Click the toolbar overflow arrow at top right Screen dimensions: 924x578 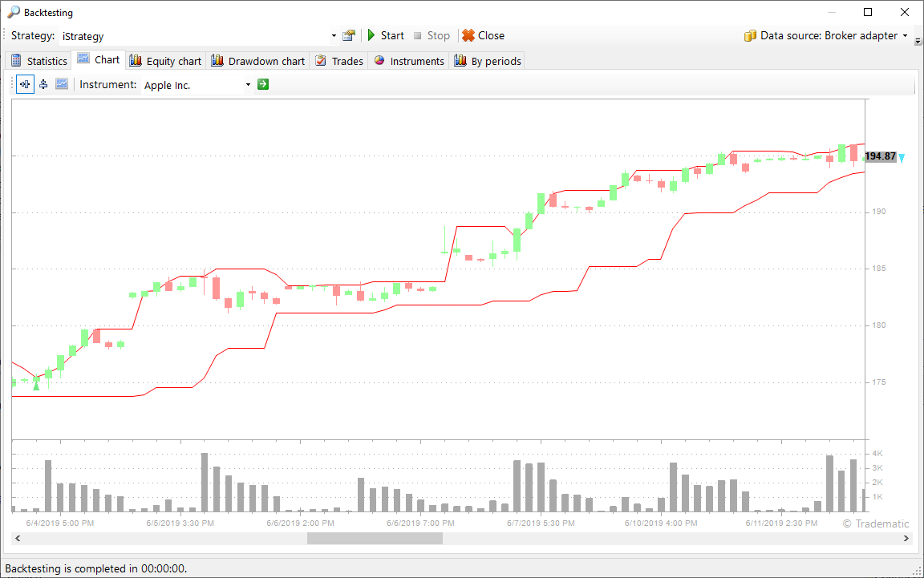918,40
